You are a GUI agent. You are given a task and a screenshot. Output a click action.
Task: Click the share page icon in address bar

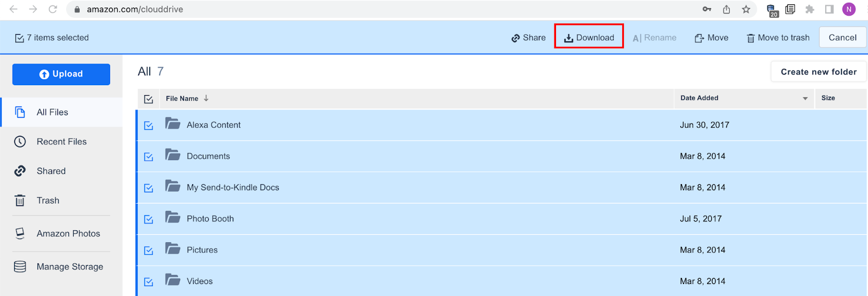[726, 9]
